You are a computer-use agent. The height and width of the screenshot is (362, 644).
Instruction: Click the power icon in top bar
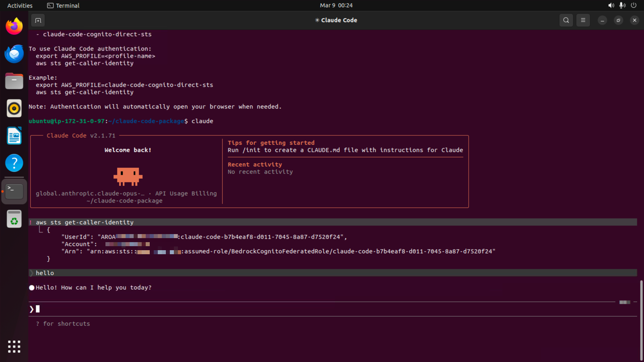coord(634,6)
